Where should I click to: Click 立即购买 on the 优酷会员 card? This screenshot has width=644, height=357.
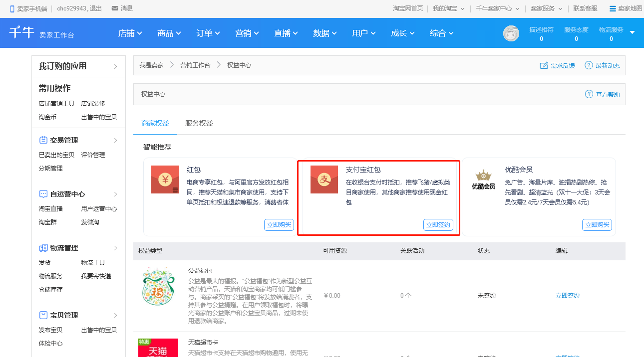tap(597, 225)
